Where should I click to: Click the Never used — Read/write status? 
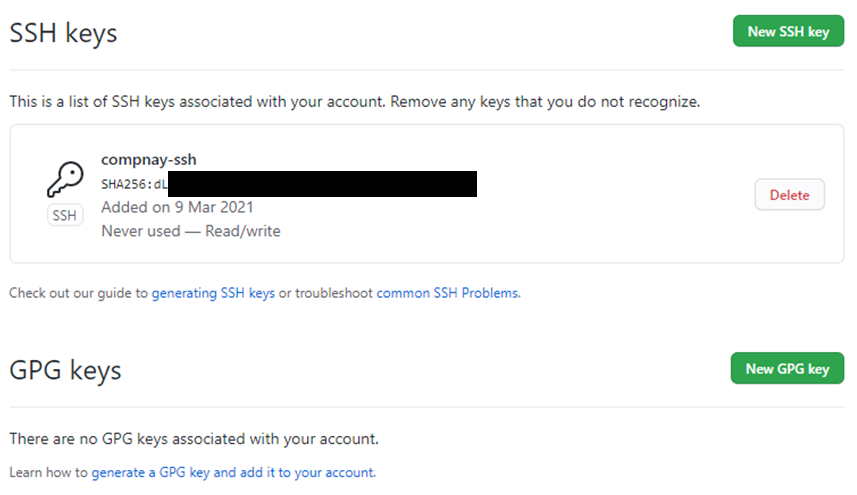[x=191, y=231]
